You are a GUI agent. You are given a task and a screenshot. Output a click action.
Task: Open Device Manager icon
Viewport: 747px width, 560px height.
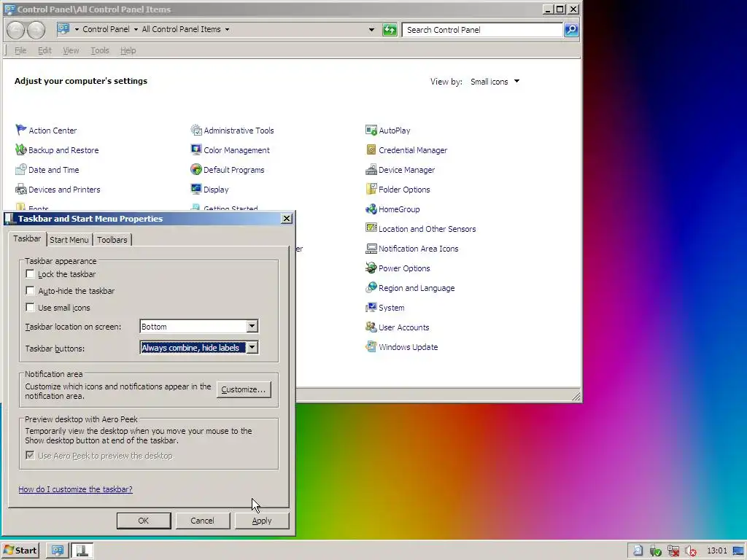371,169
